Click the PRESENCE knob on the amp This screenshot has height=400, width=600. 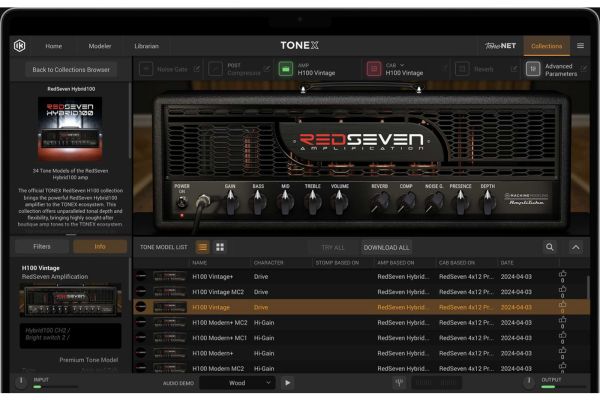(460, 203)
